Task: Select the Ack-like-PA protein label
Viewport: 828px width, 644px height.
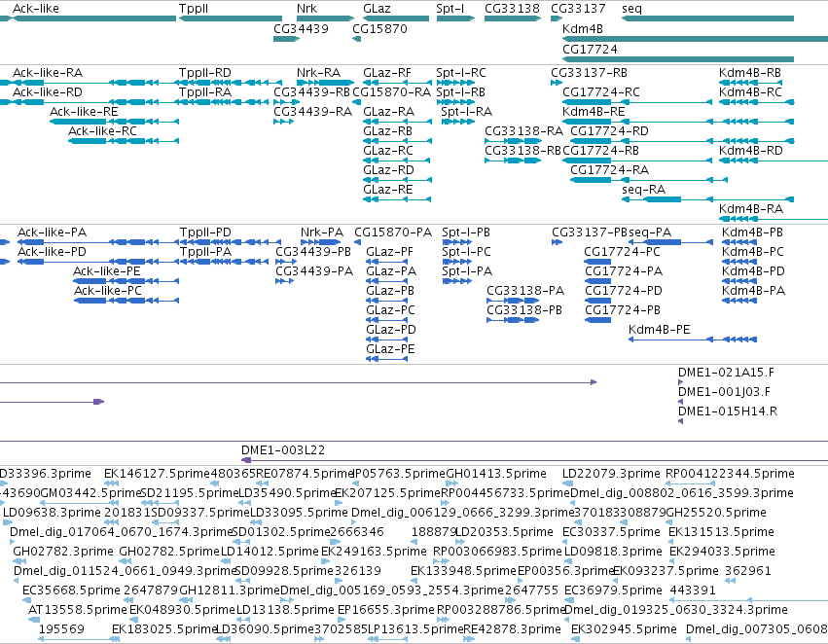Action: click(x=52, y=233)
